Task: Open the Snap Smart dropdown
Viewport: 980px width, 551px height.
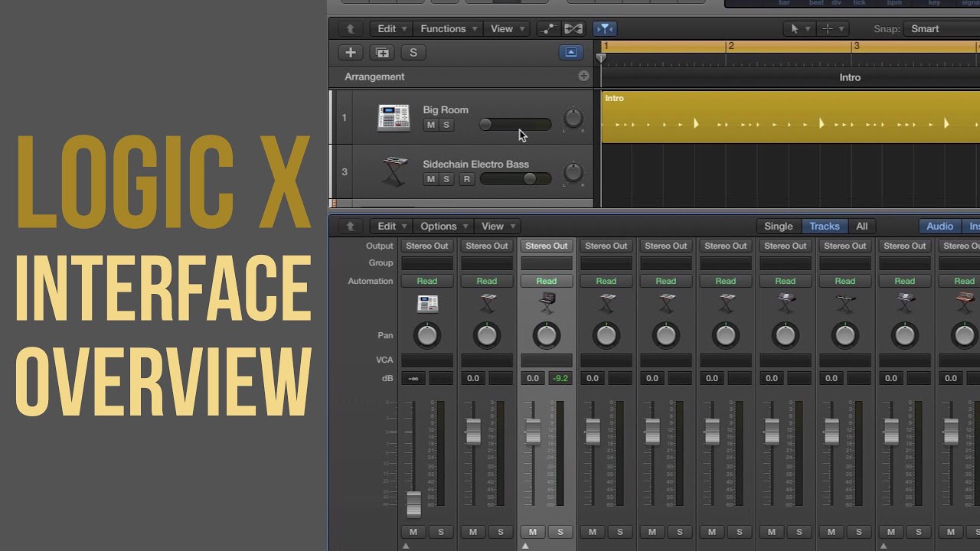Action: tap(941, 29)
